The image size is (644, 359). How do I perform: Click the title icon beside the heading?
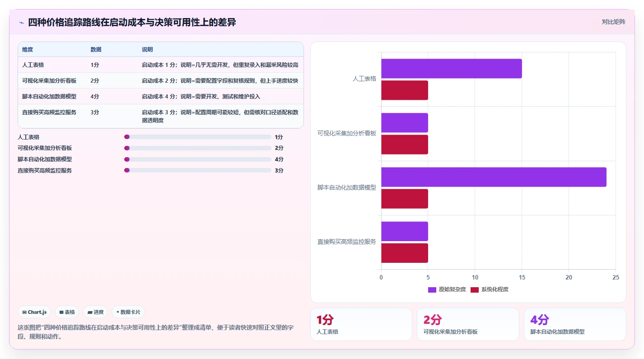(21, 23)
